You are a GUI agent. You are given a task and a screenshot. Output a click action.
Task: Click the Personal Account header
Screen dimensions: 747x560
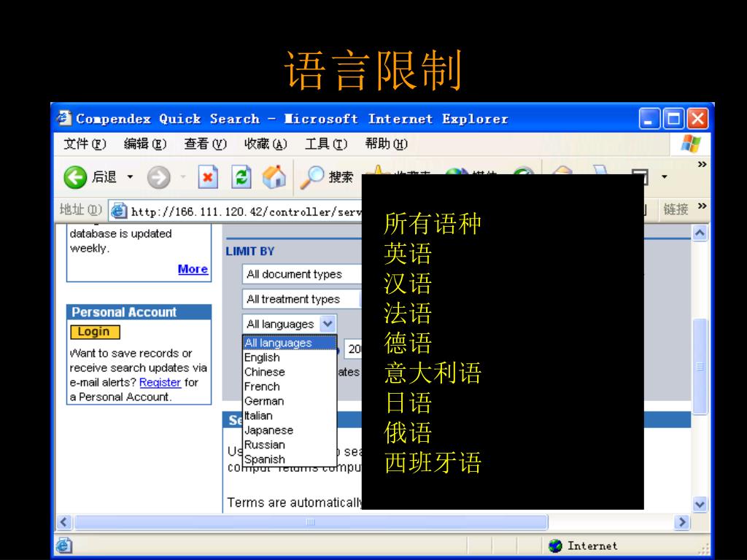[x=139, y=312]
